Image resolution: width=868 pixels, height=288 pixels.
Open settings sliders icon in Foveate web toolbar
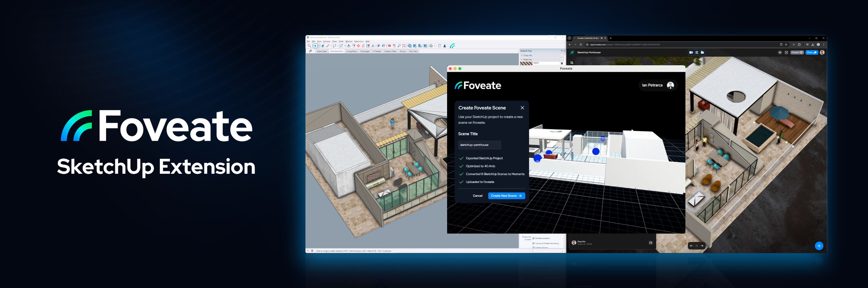coord(697,52)
